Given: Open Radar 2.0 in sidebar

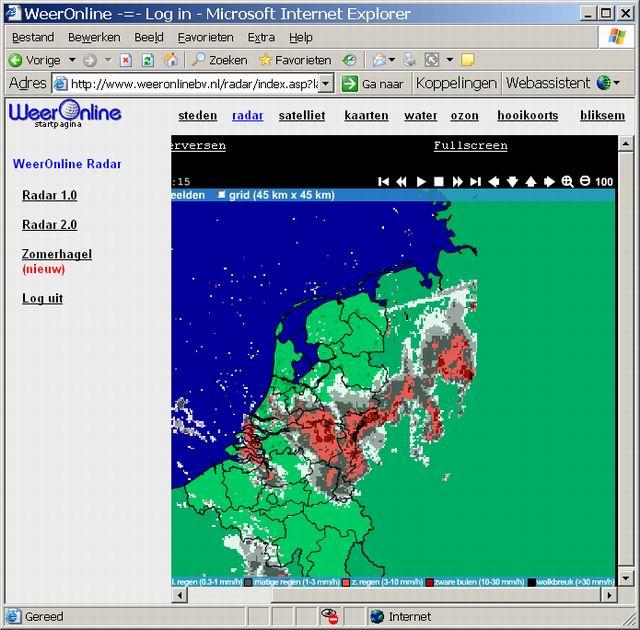Looking at the screenshot, I should click(x=49, y=224).
